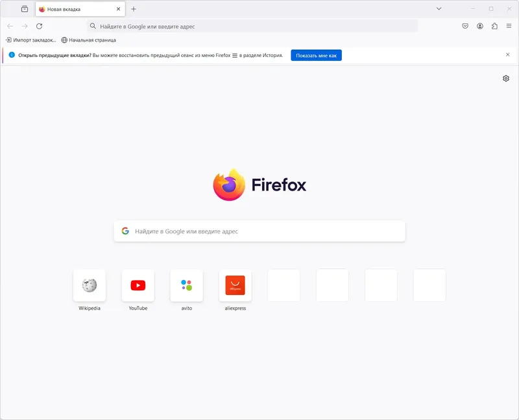Open the Firefox hamburger application menu

(x=509, y=26)
